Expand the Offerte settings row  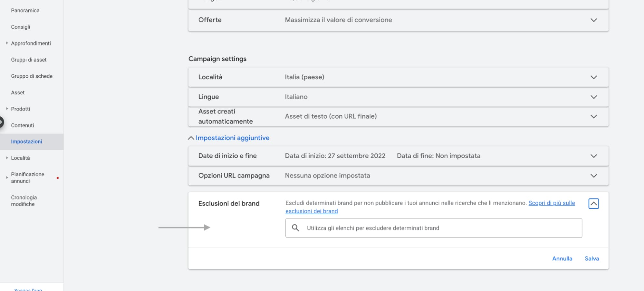click(593, 20)
